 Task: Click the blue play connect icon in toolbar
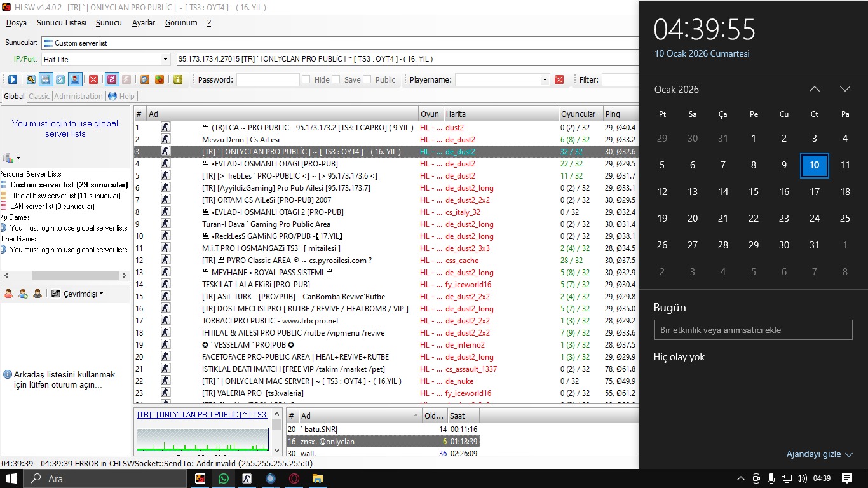point(13,79)
